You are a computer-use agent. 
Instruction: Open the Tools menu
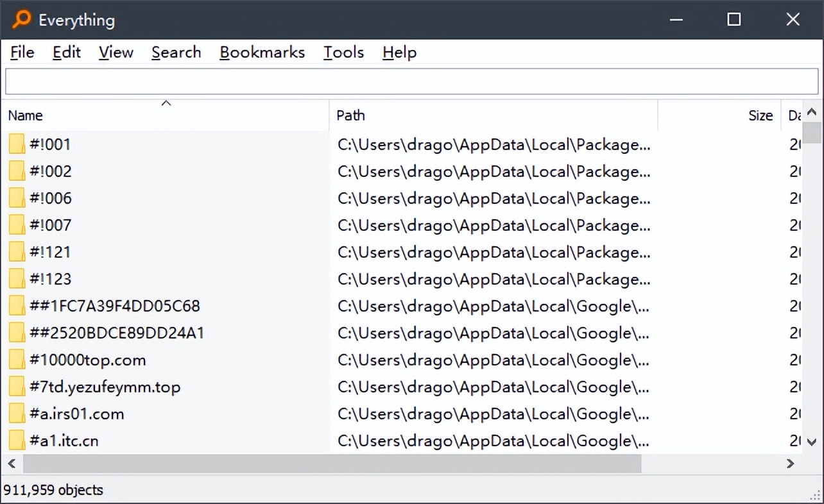[343, 53]
